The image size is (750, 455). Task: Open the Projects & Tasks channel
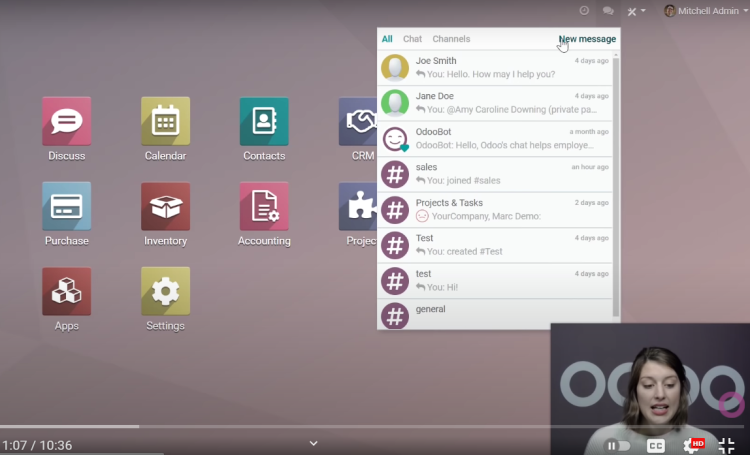pyautogui.click(x=495, y=210)
